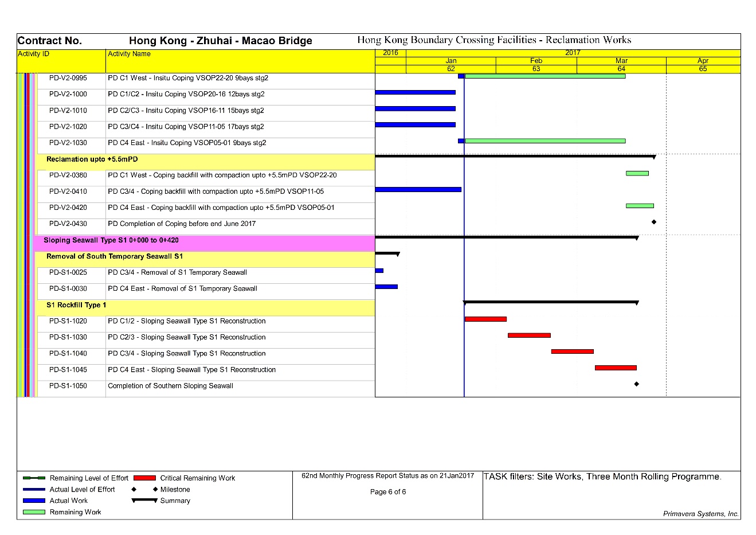Image resolution: width=756 pixels, height=535 pixels.
Task: Select activity ID PD-V2-0380
Action: [68, 175]
